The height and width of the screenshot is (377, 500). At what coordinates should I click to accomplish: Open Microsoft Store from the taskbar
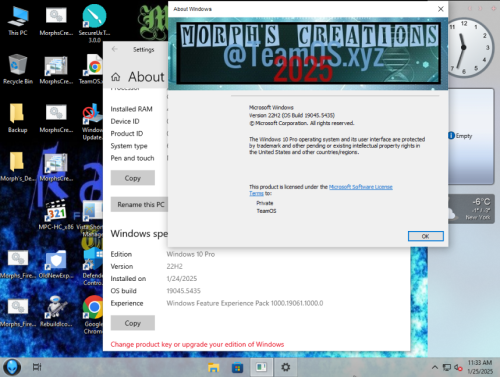(237, 367)
